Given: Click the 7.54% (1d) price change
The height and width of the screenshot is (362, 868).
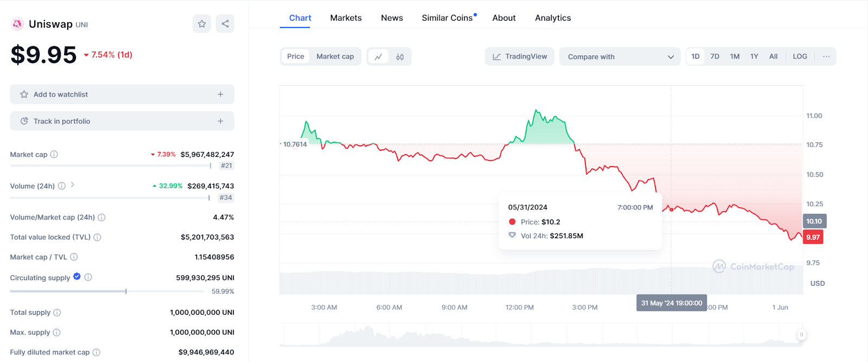Looking at the screenshot, I should [x=108, y=55].
